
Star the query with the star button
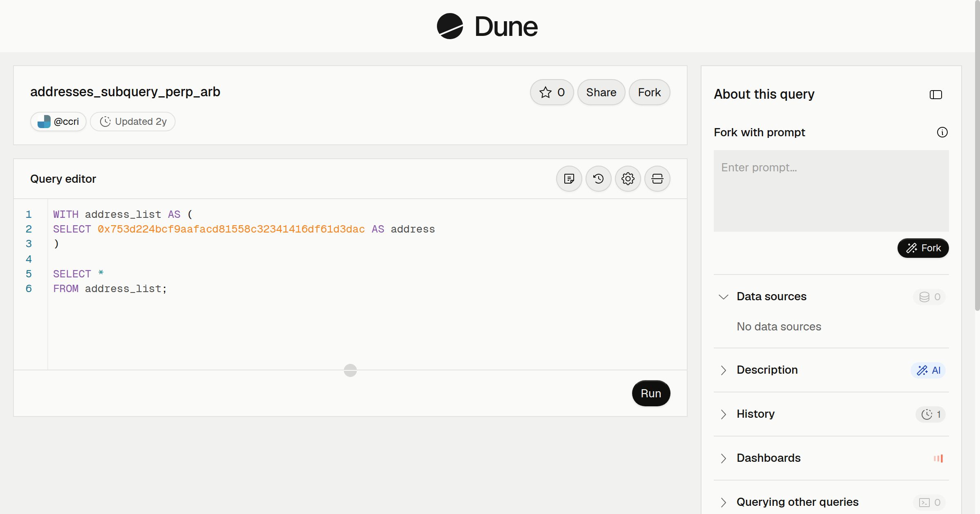pos(552,92)
